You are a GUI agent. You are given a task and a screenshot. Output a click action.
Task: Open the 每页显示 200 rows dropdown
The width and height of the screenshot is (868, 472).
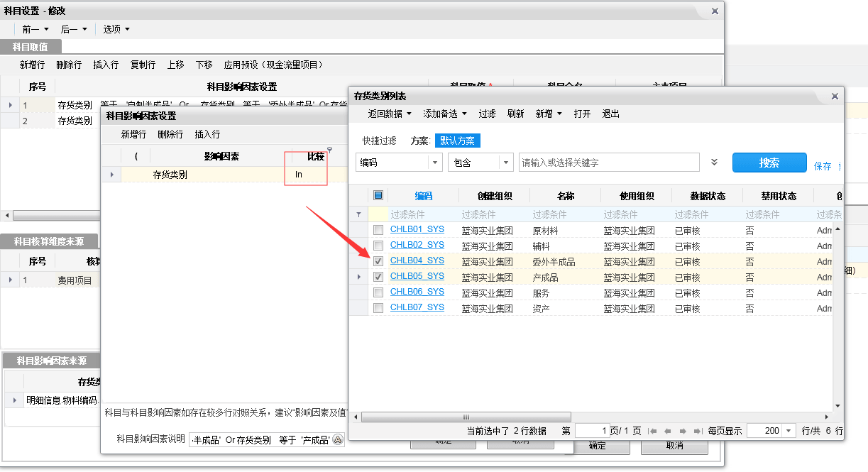(x=789, y=431)
